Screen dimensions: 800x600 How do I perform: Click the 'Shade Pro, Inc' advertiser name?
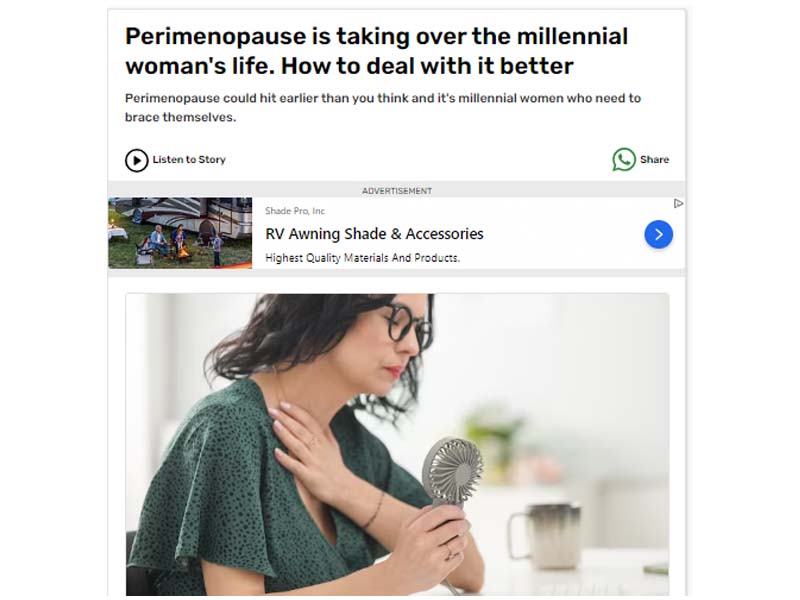(295, 211)
